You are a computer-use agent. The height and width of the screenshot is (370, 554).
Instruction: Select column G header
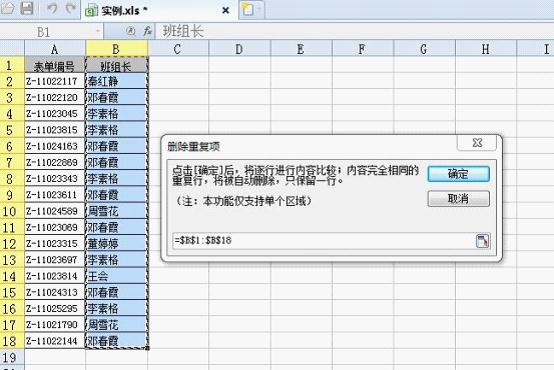424,49
